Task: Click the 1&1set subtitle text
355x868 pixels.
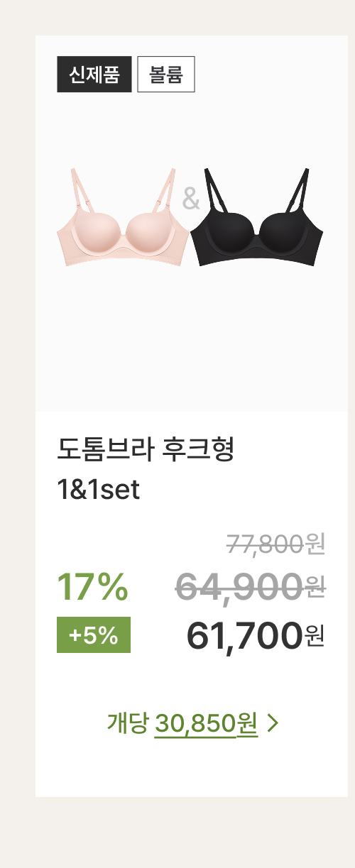Action: (99, 490)
